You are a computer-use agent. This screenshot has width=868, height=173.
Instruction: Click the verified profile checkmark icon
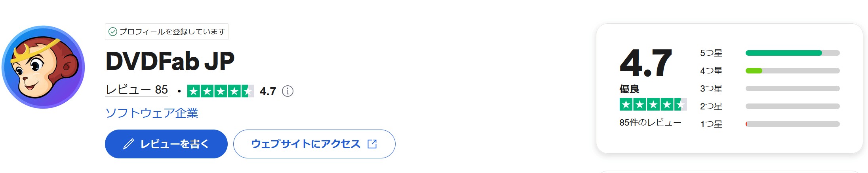pos(112,32)
